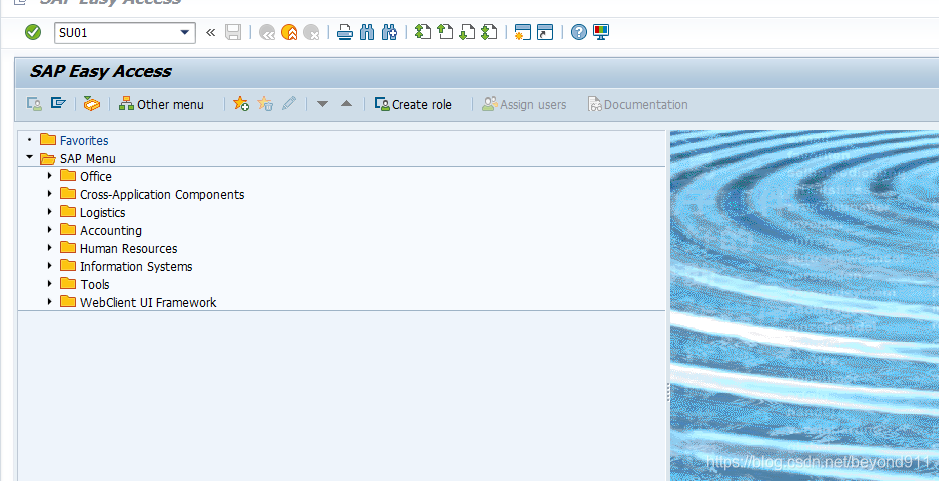Go to the first page icon
939x481 pixels.
(x=423, y=32)
